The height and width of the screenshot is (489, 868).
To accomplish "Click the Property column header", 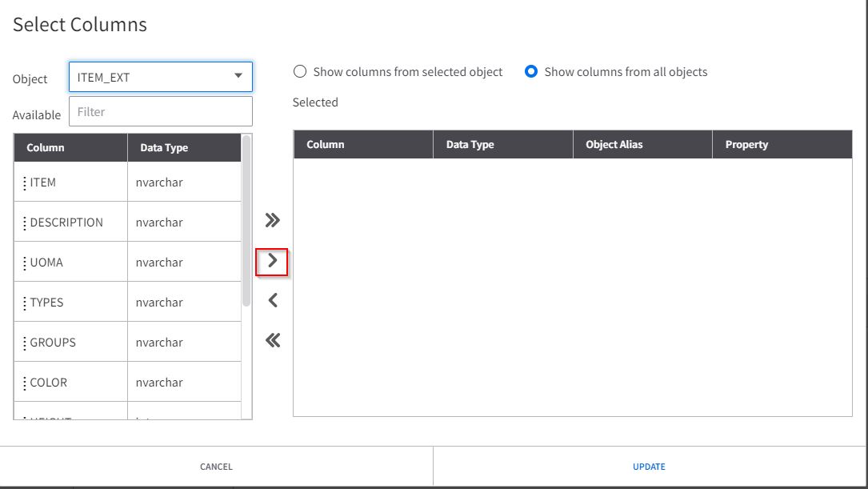I will [746, 145].
